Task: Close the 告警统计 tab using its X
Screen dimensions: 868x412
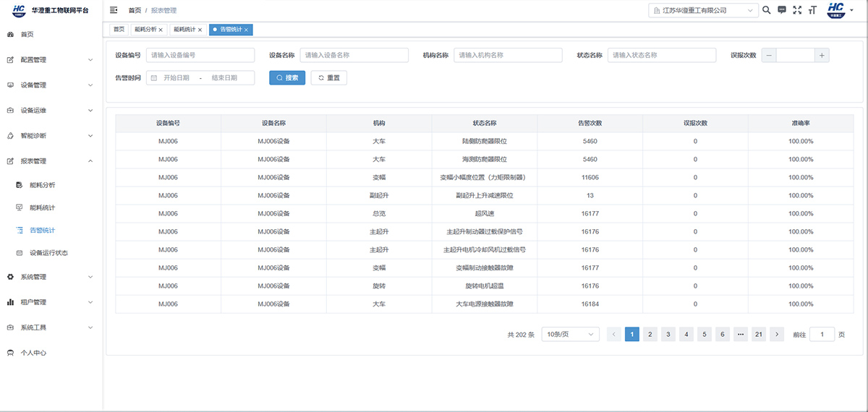Action: tap(247, 30)
